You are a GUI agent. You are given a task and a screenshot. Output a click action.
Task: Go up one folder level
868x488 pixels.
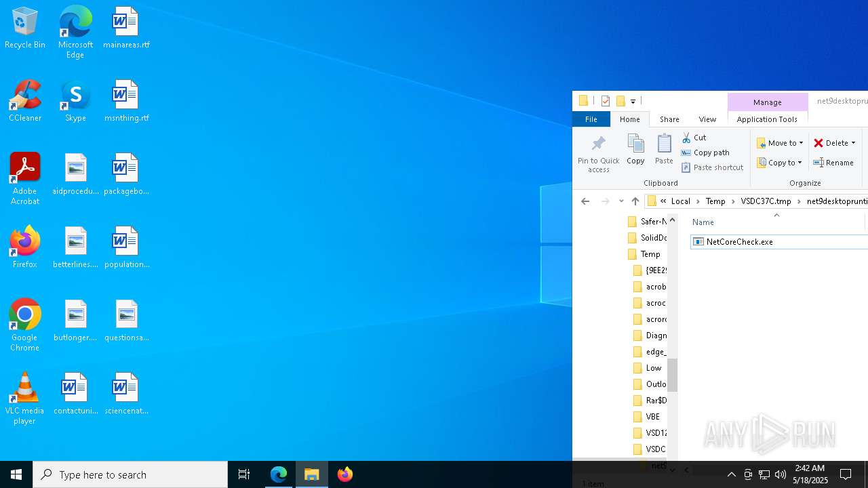pos(635,201)
